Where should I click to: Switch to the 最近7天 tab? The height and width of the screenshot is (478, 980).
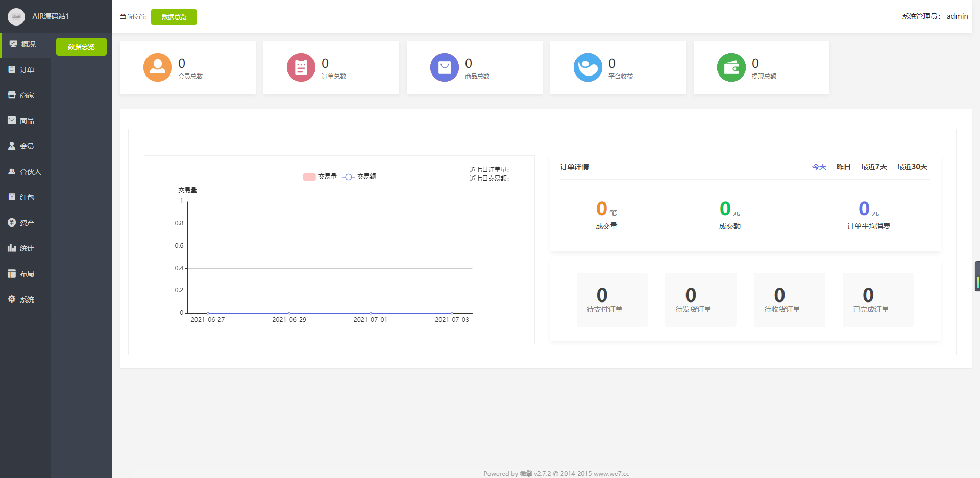(874, 167)
